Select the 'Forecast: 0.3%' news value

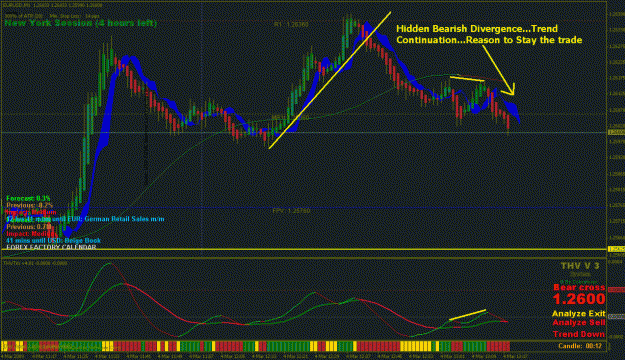click(28, 198)
